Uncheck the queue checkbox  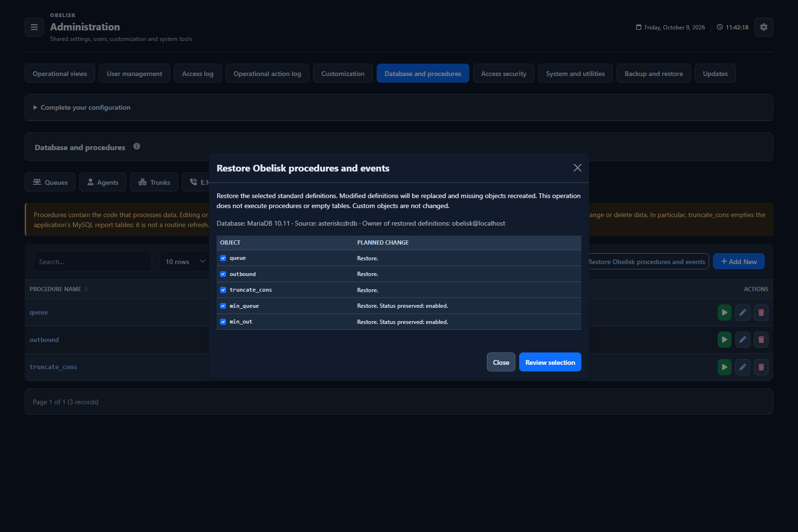point(223,258)
